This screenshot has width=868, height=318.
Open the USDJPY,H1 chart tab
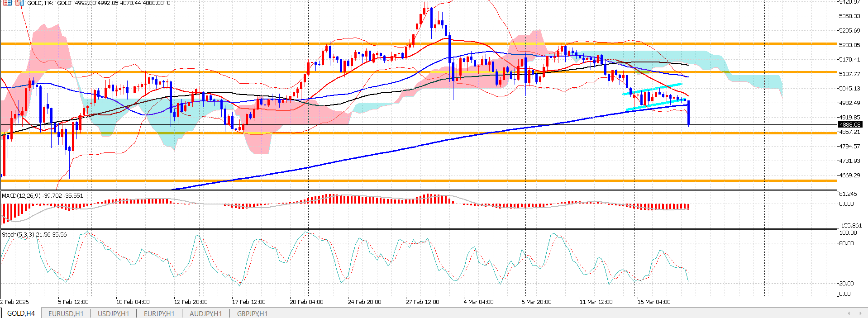click(113, 313)
